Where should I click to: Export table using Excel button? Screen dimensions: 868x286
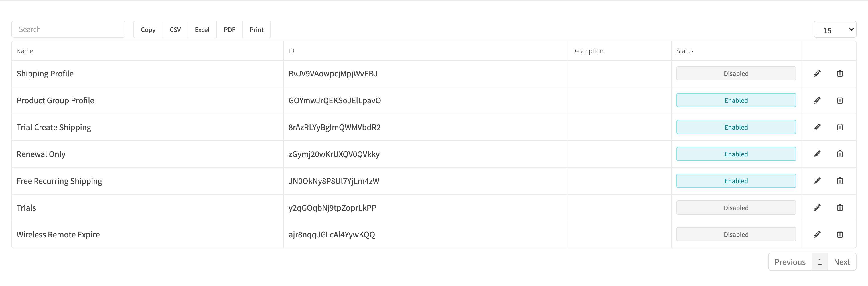tap(202, 30)
